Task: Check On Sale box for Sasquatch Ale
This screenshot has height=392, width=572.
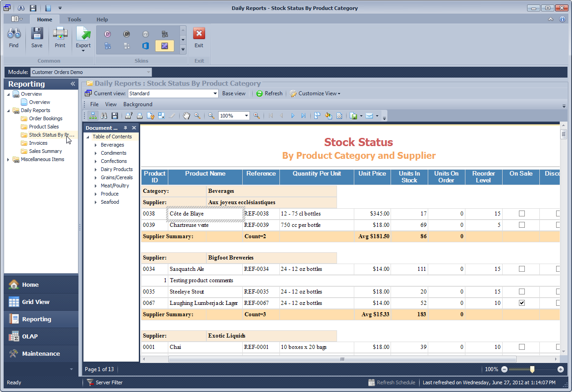Action: click(522, 269)
